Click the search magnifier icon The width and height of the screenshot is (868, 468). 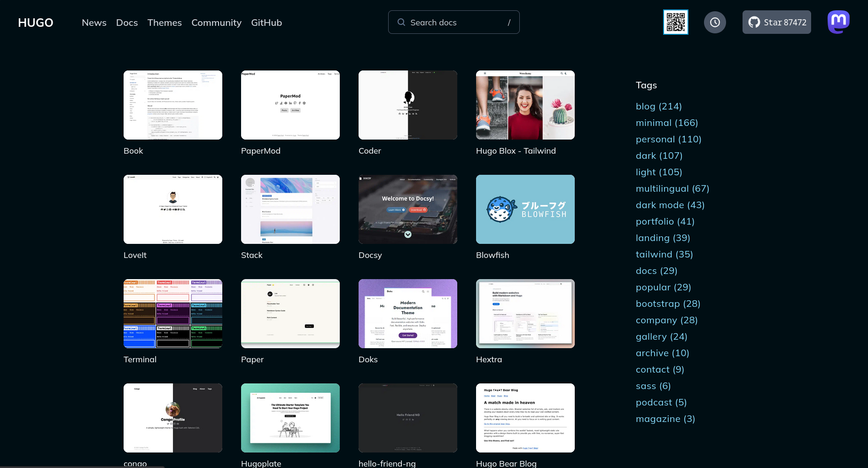point(401,22)
